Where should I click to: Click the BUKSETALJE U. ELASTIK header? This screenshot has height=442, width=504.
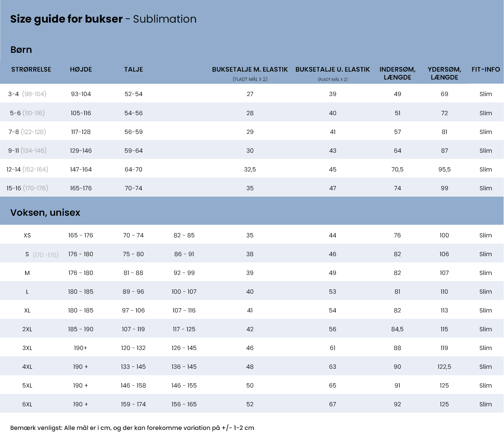pyautogui.click(x=332, y=69)
